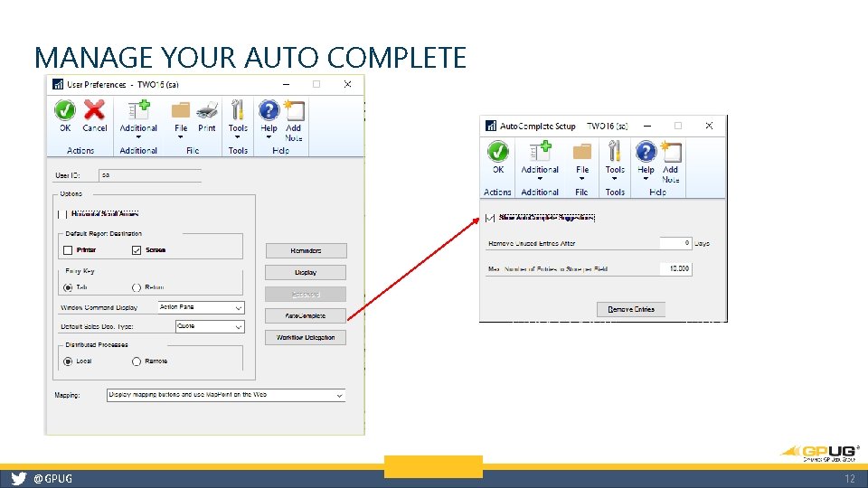Viewport: 868px width, 488px height.
Task: Click the File folder icon in AutoComplete Setup
Action: point(581,152)
